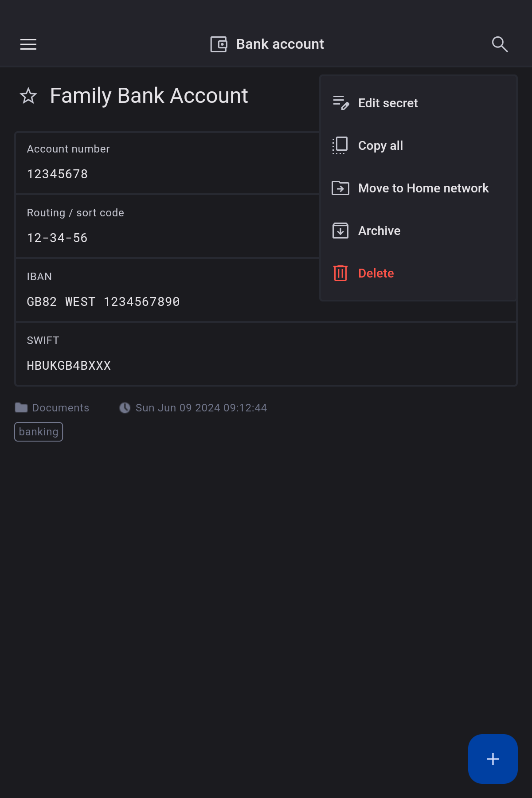Click the account number value 12345678
Viewport: 532px width, 798px height.
58,174
